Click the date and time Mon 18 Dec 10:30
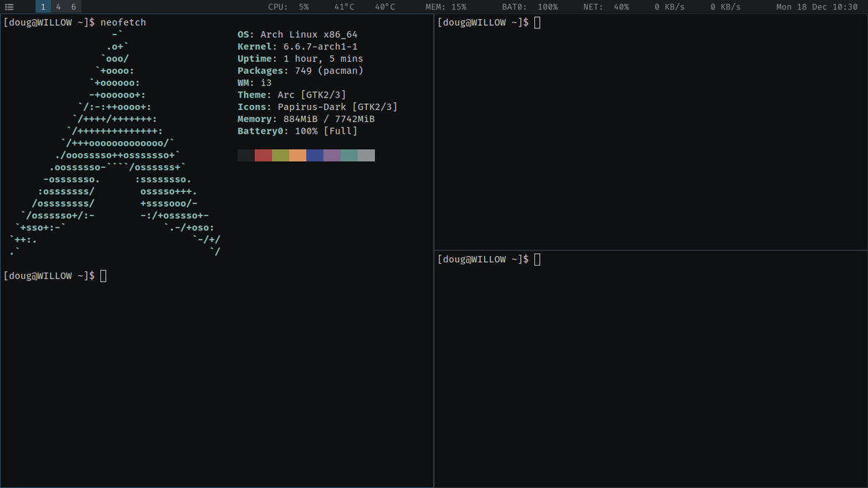The height and width of the screenshot is (488, 868). (816, 7)
